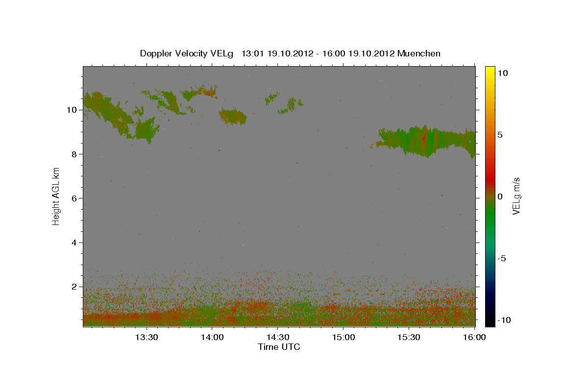Click the 'Time UTC' axis label
Image resolution: width=588 pixels, height=392 pixels.
(x=279, y=347)
